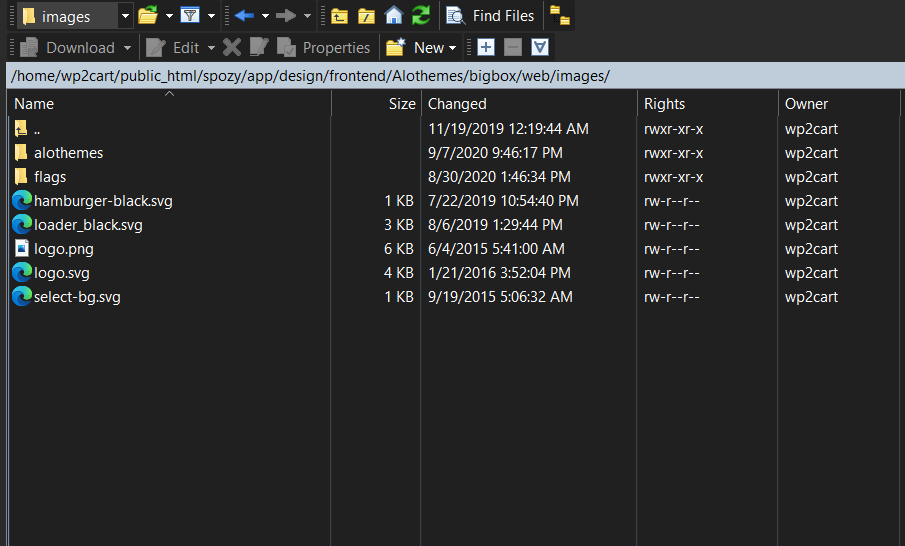Refresh the directory listing

(421, 16)
